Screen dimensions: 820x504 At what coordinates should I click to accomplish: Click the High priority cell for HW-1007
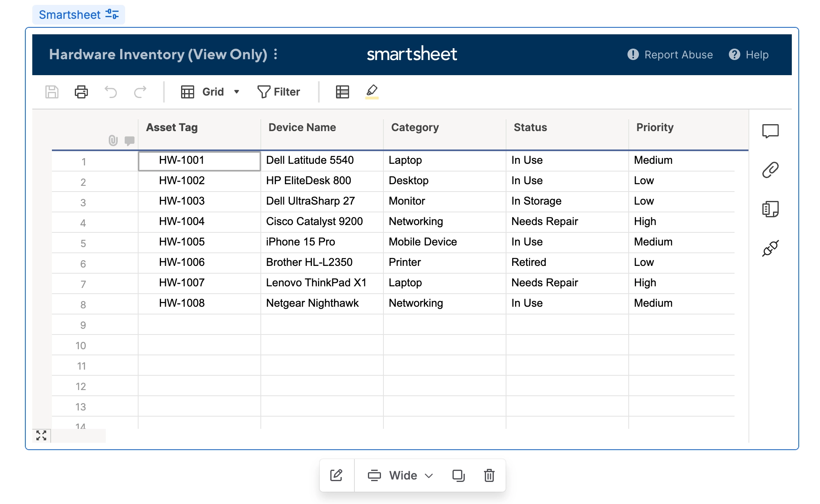click(682, 283)
